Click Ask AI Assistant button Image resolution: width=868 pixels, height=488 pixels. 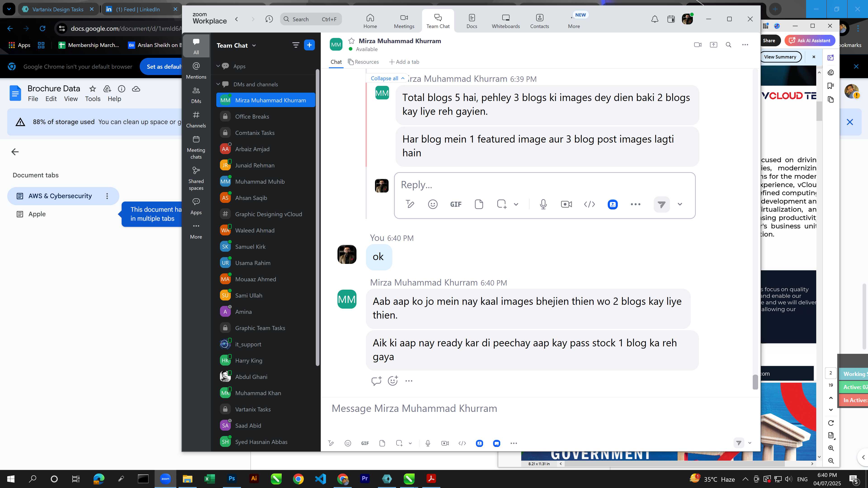[810, 40]
